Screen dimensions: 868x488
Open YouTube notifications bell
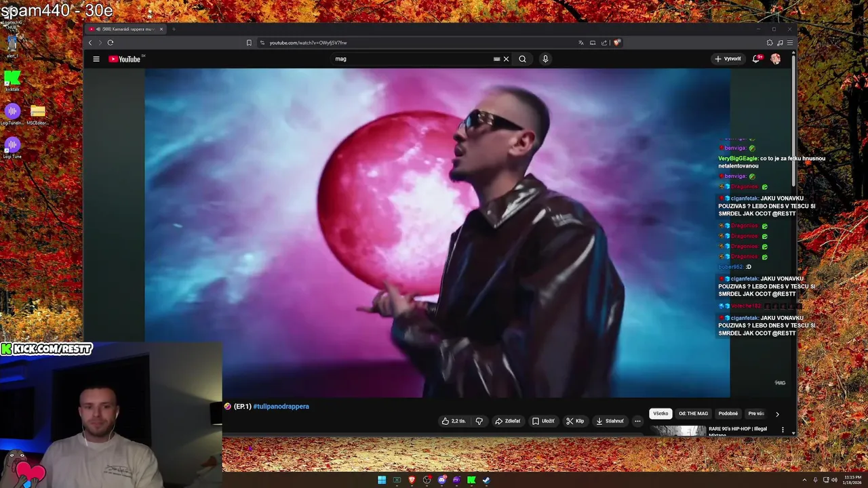click(x=756, y=59)
